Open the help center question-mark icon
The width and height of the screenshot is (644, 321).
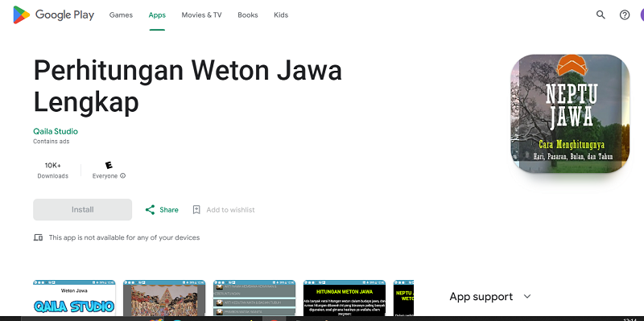pos(625,15)
